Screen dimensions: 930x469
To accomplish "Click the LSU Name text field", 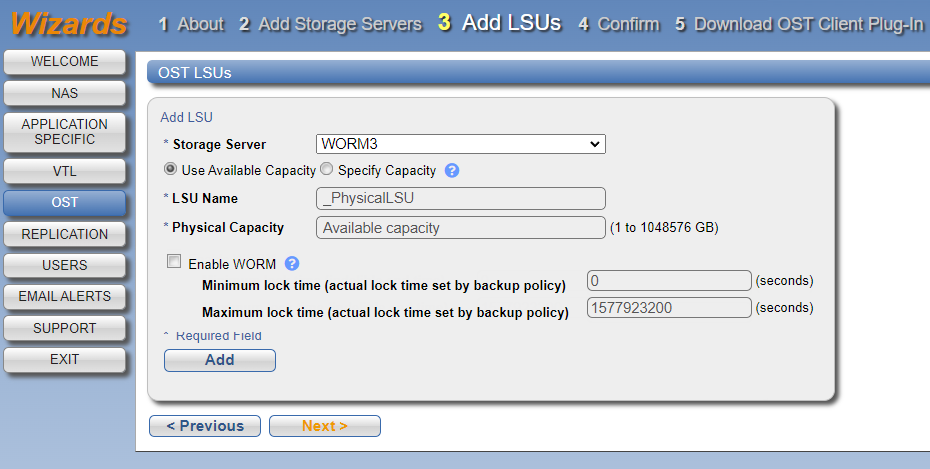I will pyautogui.click(x=461, y=198).
